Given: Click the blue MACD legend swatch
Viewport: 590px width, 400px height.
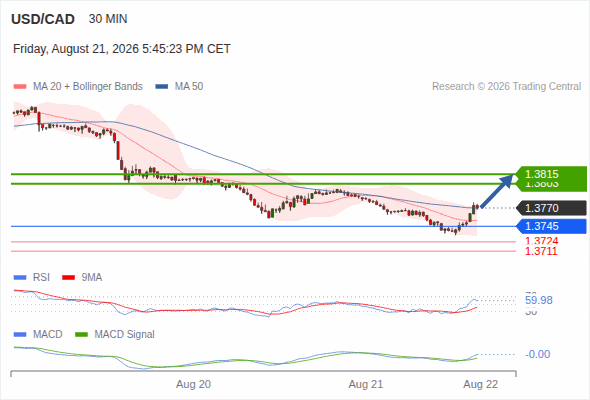Looking at the screenshot, I should click(20, 335).
